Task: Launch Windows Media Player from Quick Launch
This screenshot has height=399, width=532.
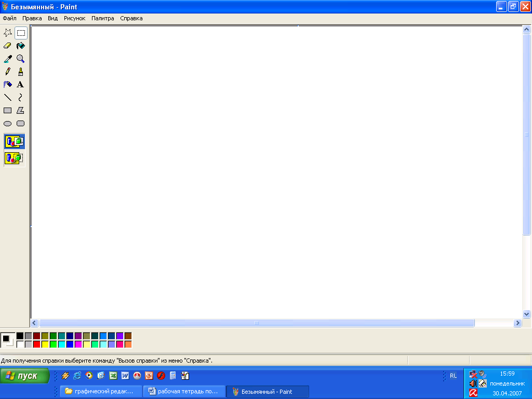Action: pos(89,376)
